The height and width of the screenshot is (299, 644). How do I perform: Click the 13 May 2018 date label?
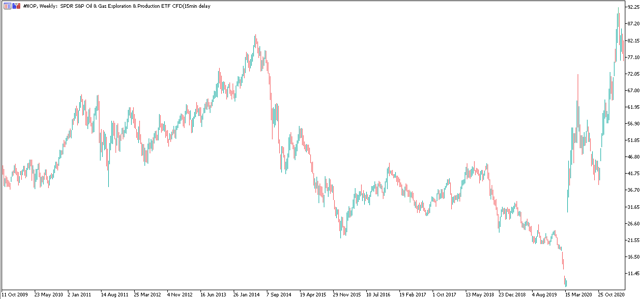coord(479,294)
